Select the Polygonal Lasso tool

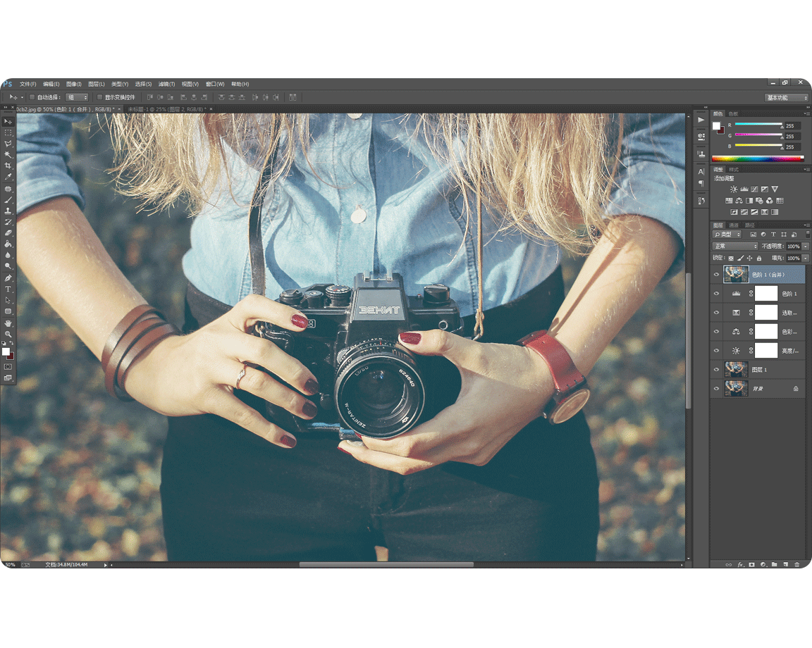[x=8, y=144]
